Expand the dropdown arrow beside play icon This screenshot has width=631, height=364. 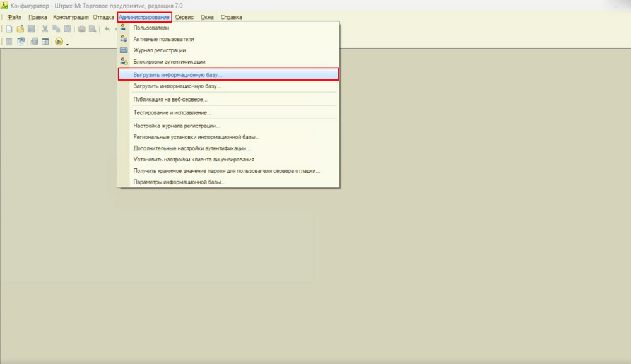(68, 44)
